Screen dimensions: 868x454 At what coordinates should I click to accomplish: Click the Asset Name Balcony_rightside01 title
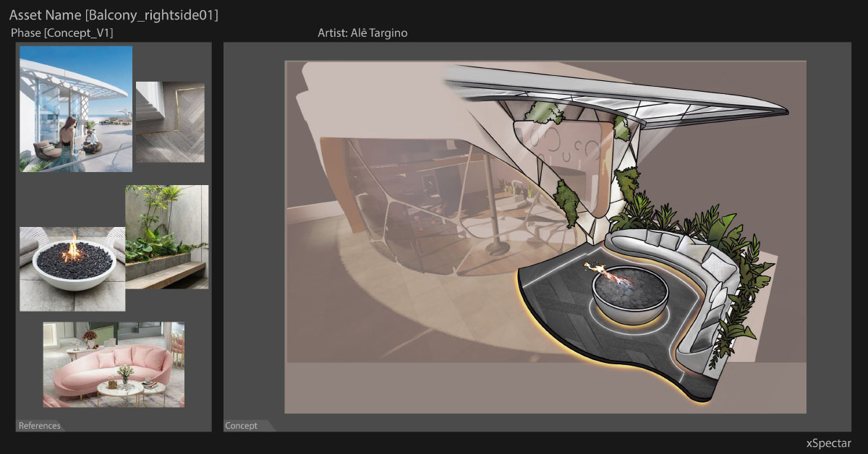pyautogui.click(x=114, y=14)
